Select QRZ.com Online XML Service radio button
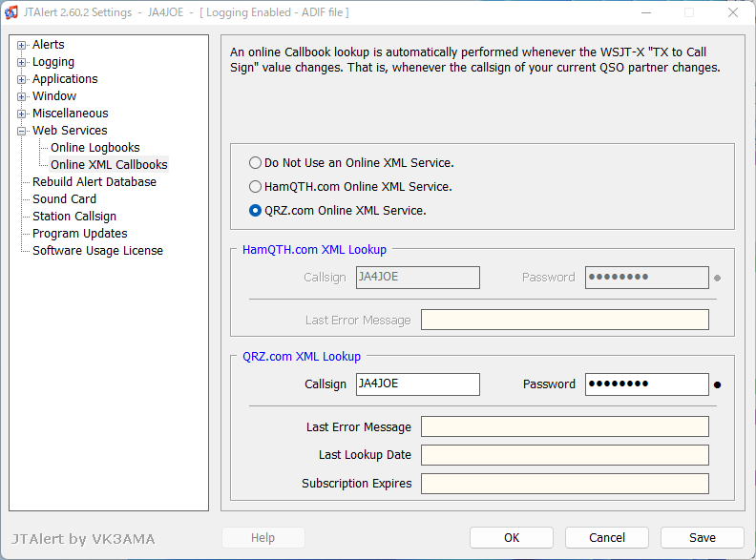This screenshot has height=560, width=756. click(255, 211)
